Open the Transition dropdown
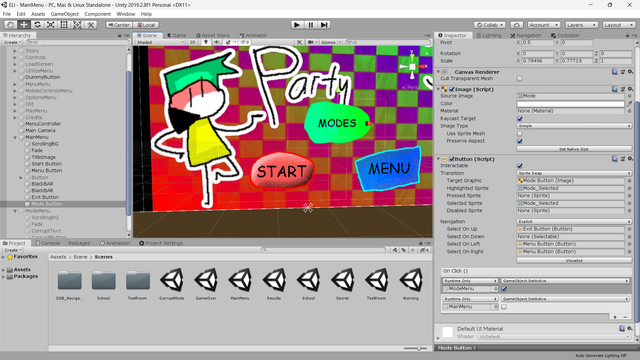This screenshot has width=640, height=360. coord(574,173)
